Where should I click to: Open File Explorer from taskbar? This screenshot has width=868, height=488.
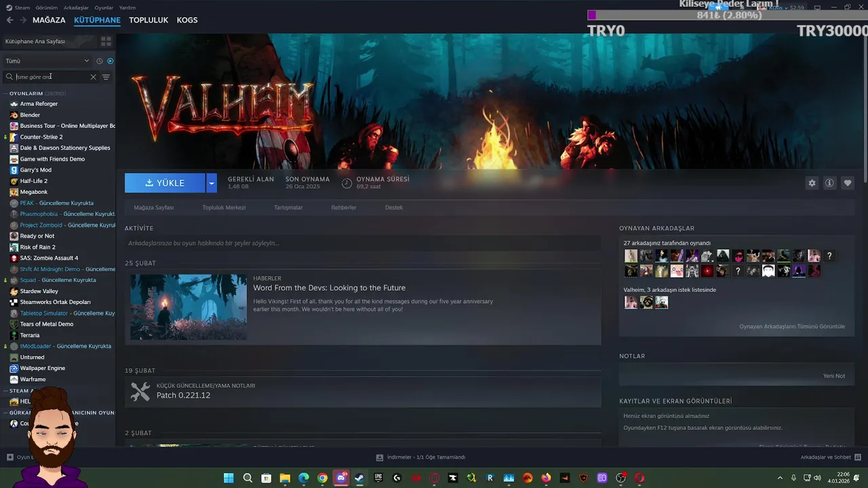285,478
